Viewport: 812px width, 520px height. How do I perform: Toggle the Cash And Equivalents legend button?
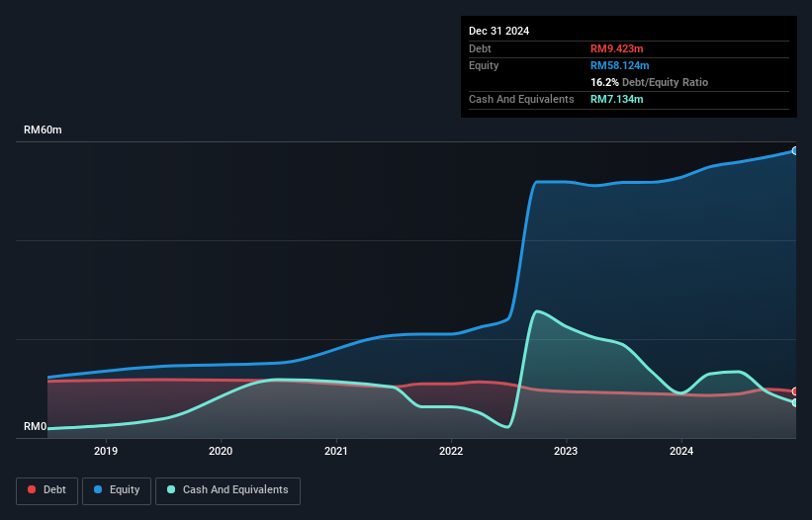point(227,490)
